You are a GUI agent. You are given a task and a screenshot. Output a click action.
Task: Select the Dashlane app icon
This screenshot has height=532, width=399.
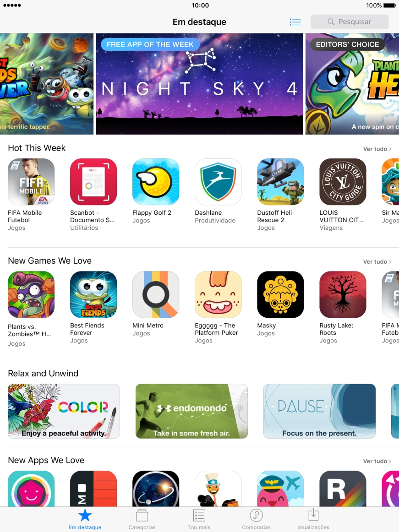(218, 181)
